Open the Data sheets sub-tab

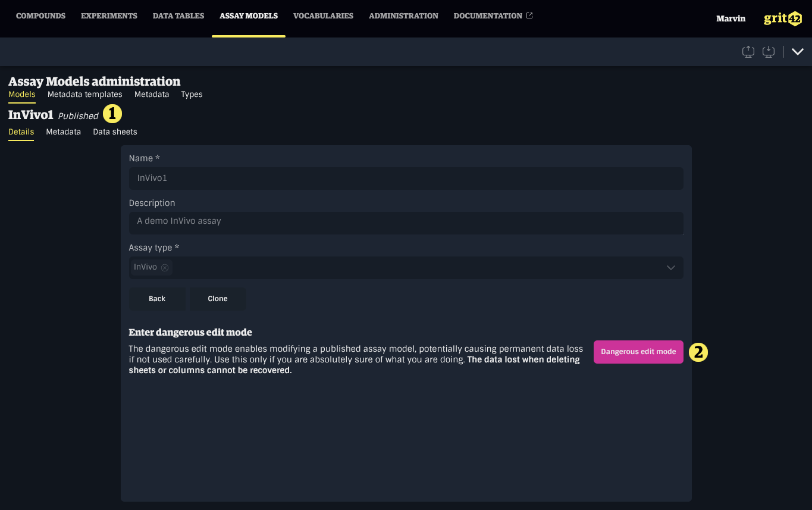(115, 132)
